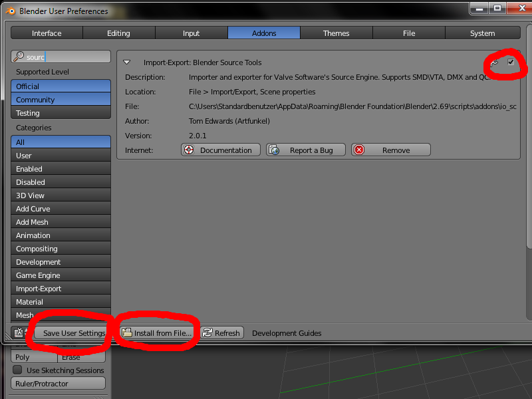The width and height of the screenshot is (532, 399).
Task: Click Install from File button
Action: click(157, 333)
